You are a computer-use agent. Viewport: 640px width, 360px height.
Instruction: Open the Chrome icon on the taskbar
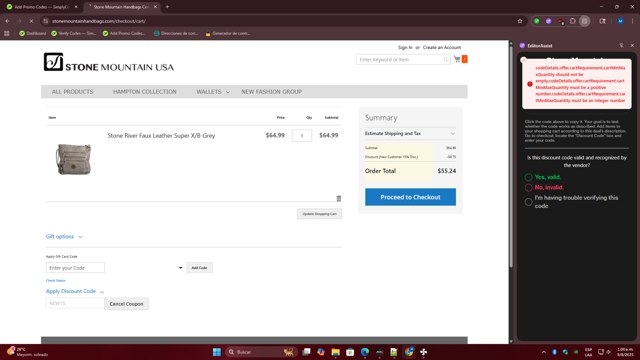[409, 352]
